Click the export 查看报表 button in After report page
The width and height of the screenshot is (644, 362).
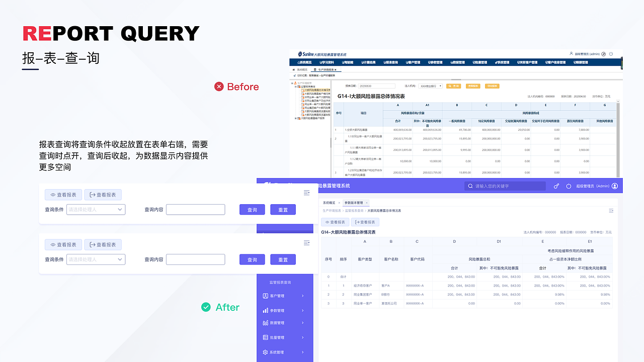point(365,222)
